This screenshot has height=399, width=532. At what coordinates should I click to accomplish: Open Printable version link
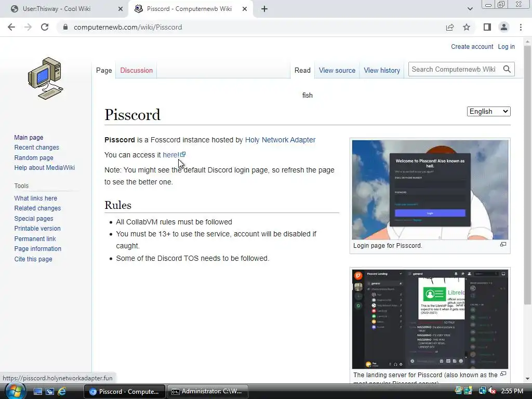(x=37, y=229)
